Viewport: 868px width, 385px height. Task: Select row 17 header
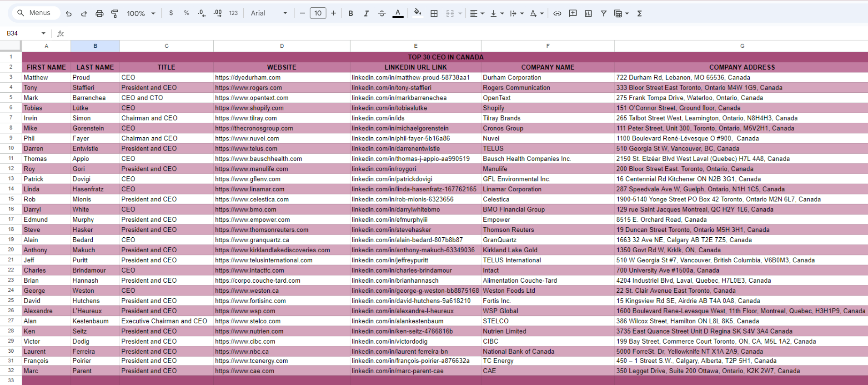[11, 219]
